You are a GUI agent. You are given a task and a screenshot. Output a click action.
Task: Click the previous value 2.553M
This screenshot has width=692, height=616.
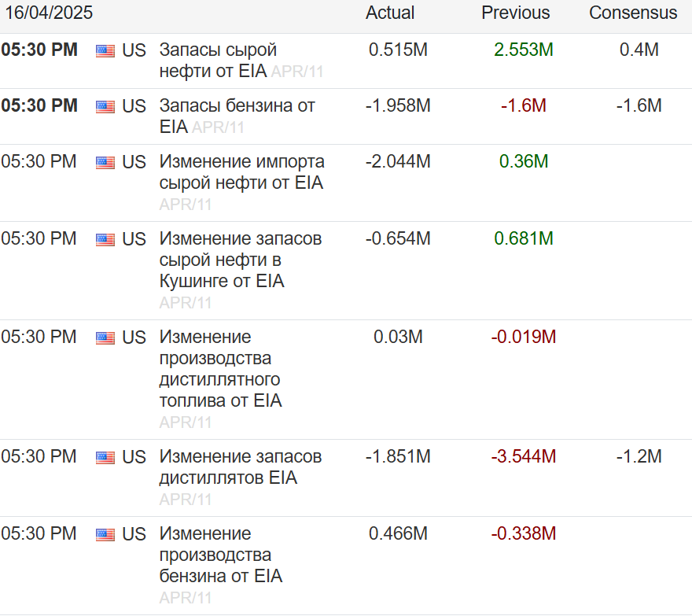pyautogui.click(x=524, y=50)
